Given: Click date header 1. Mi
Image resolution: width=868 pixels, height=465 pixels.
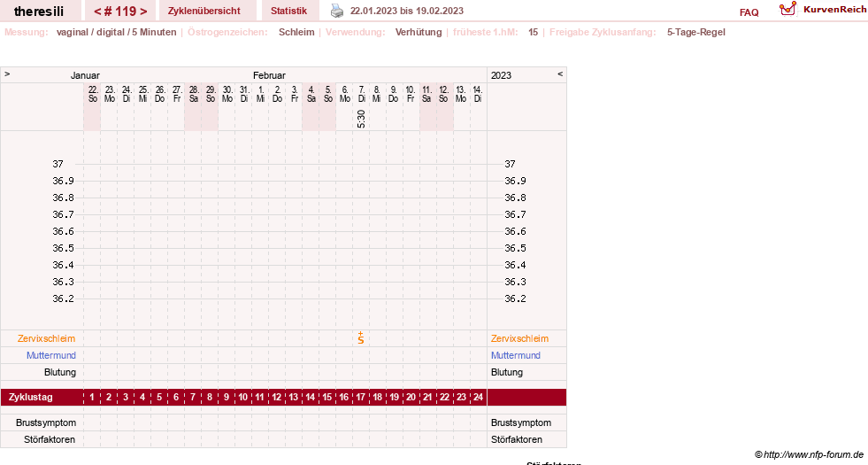Looking at the screenshot, I should click(x=260, y=94).
